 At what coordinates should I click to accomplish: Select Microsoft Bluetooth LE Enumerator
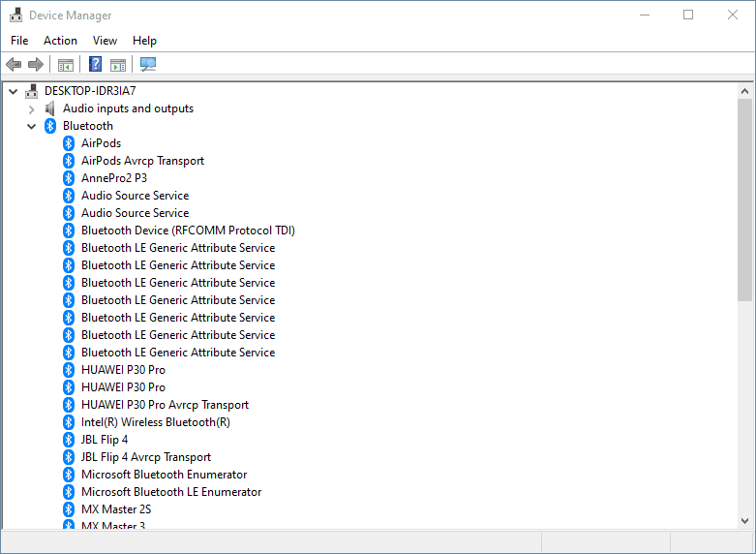171,492
